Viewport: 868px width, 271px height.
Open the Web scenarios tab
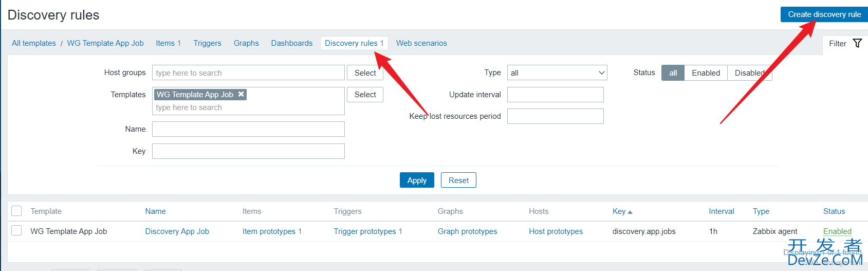pyautogui.click(x=421, y=43)
